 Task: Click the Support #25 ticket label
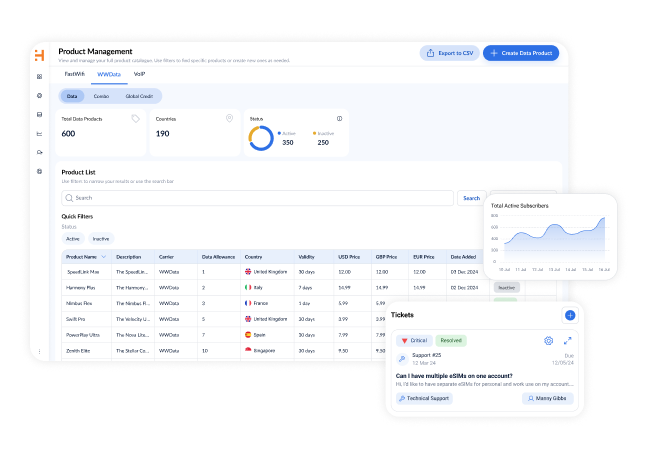coord(426,355)
